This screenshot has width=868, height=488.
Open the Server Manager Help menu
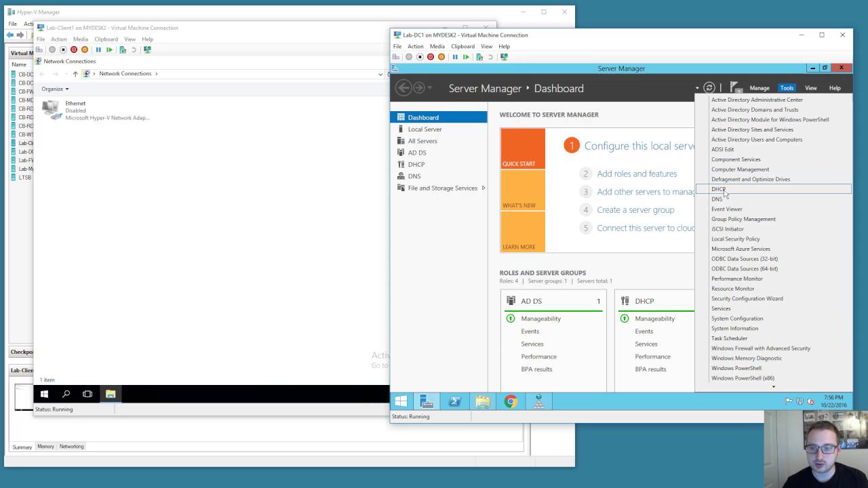point(835,88)
